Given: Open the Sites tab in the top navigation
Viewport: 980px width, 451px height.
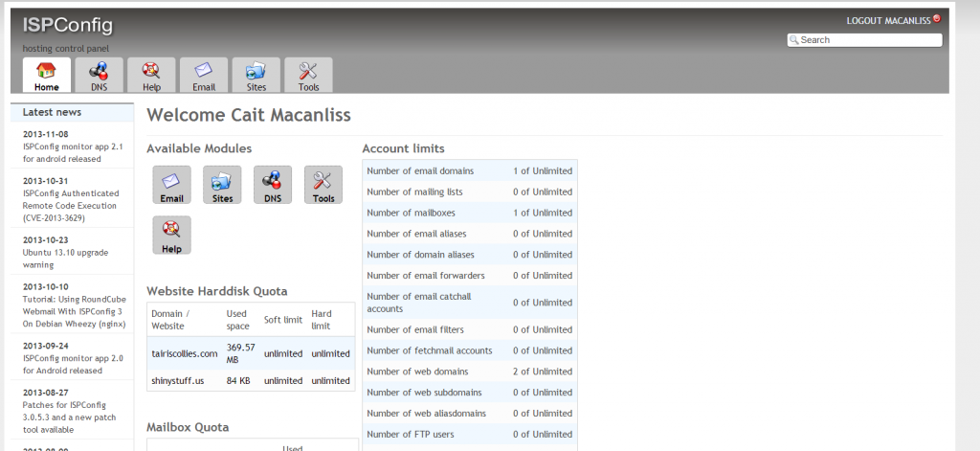Looking at the screenshot, I should pyautogui.click(x=256, y=75).
